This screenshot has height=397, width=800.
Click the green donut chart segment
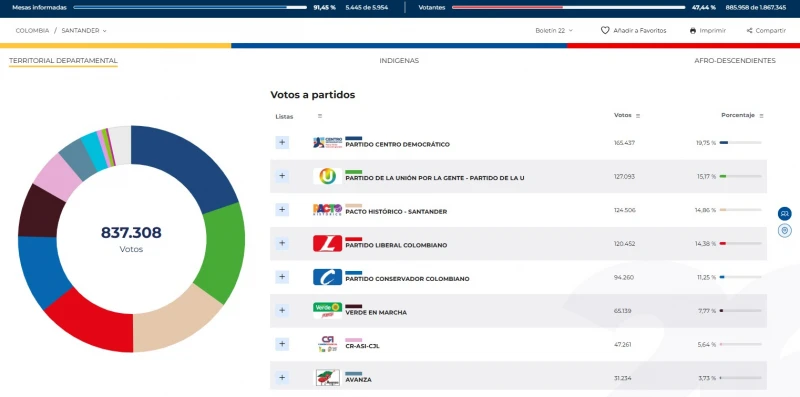pyautogui.click(x=222, y=250)
